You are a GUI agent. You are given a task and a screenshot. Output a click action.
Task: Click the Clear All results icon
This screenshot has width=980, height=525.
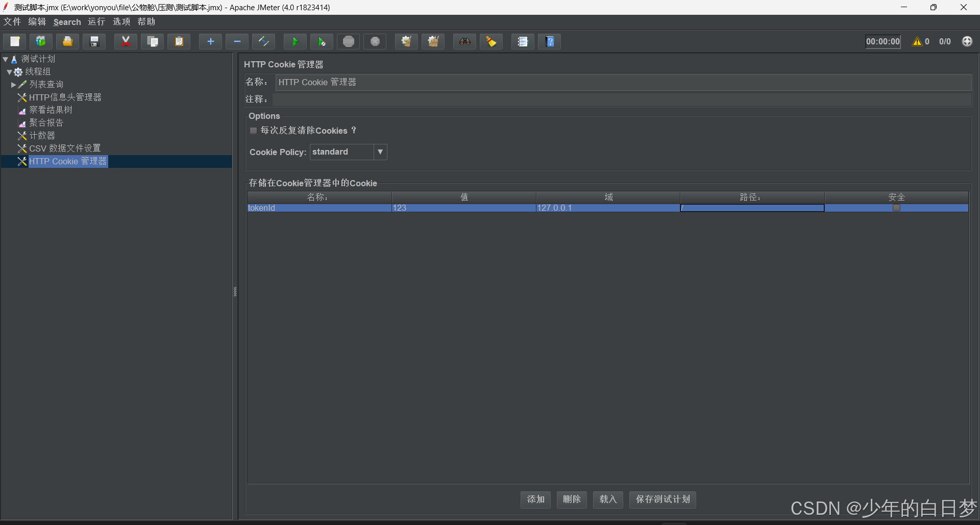(x=433, y=41)
